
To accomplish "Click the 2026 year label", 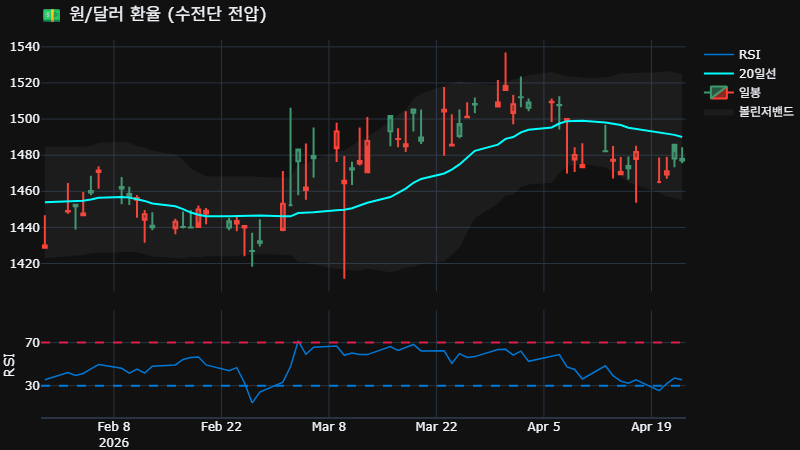I will [114, 442].
